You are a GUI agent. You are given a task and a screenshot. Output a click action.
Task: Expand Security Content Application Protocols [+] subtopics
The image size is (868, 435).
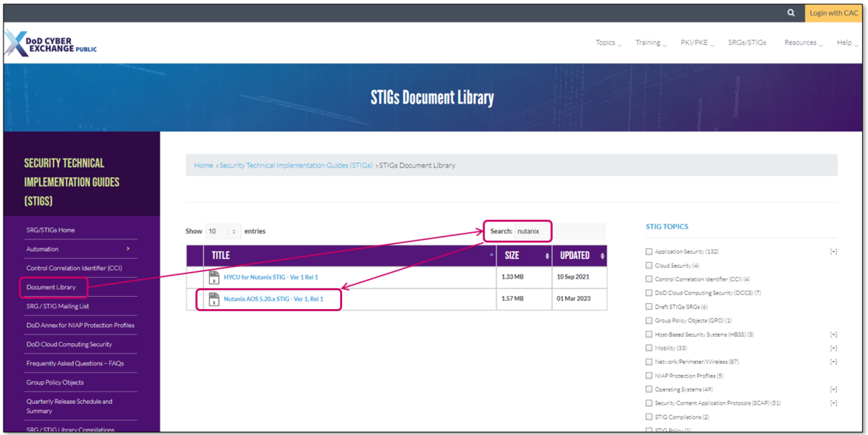(833, 403)
